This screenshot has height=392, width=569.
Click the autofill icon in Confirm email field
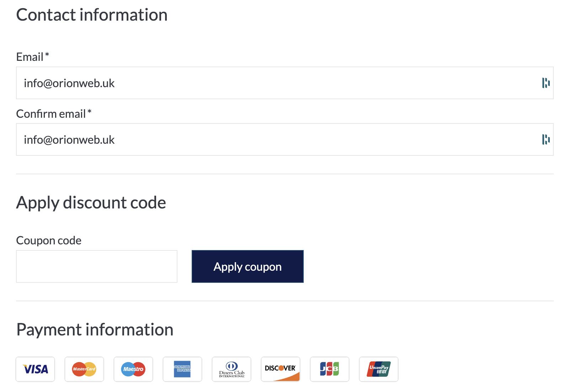click(546, 140)
